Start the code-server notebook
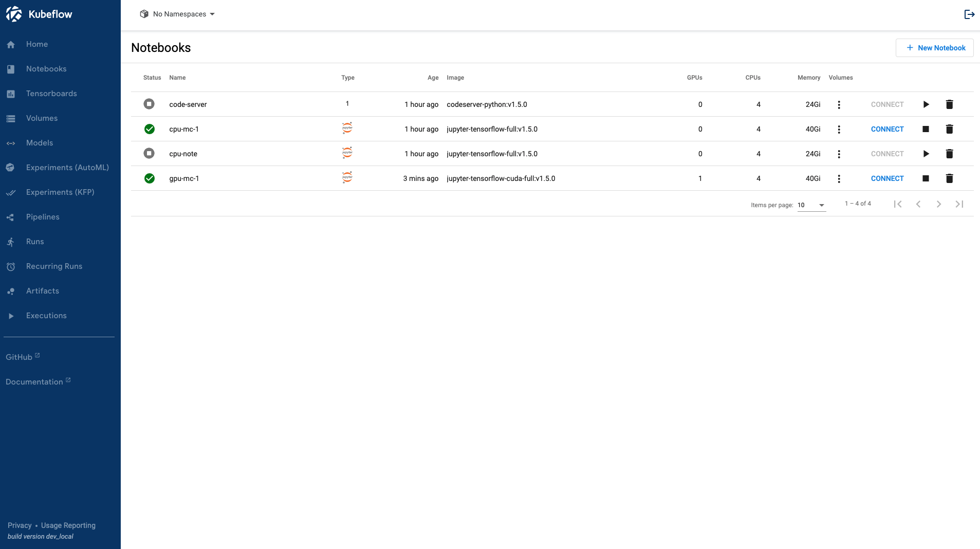 pyautogui.click(x=926, y=104)
